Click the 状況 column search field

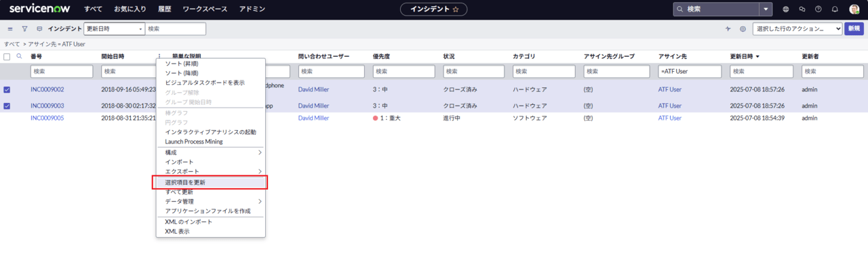pyautogui.click(x=475, y=71)
